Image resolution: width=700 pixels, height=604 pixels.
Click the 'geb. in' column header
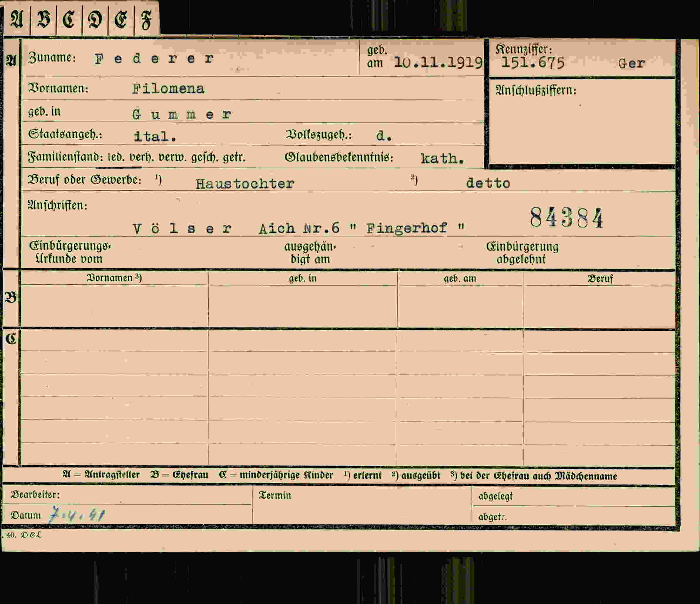point(303,278)
